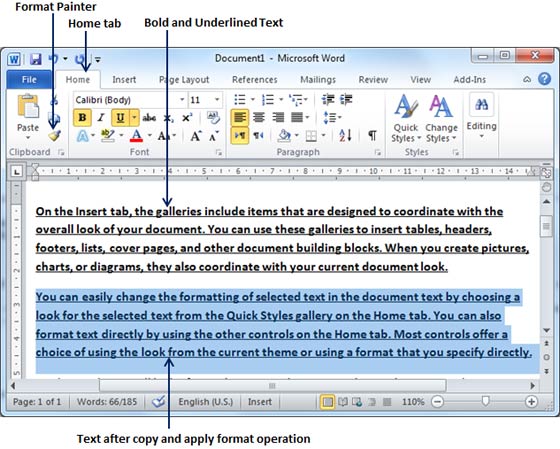560x449 pixels.
Task: Click the font color red A button
Action: tap(136, 136)
